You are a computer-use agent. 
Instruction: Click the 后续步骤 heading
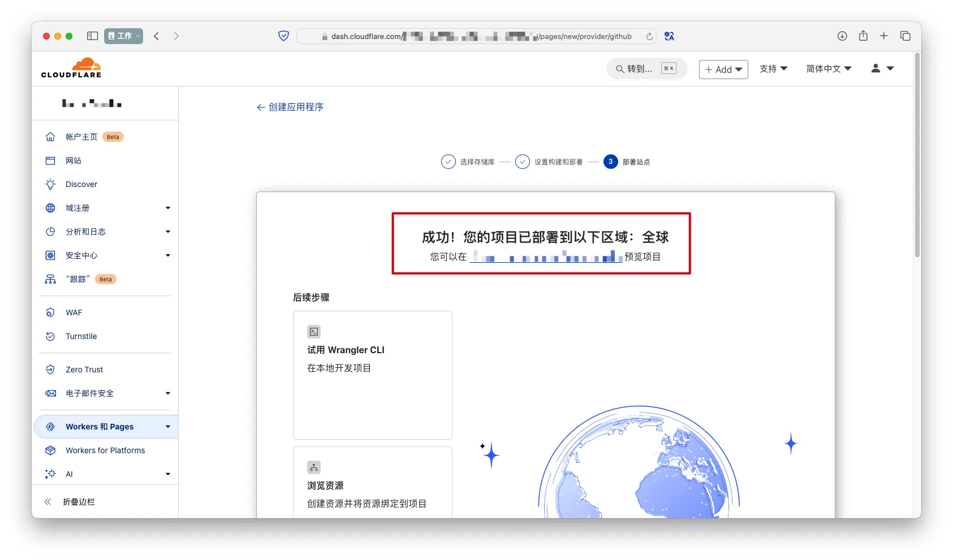311,297
